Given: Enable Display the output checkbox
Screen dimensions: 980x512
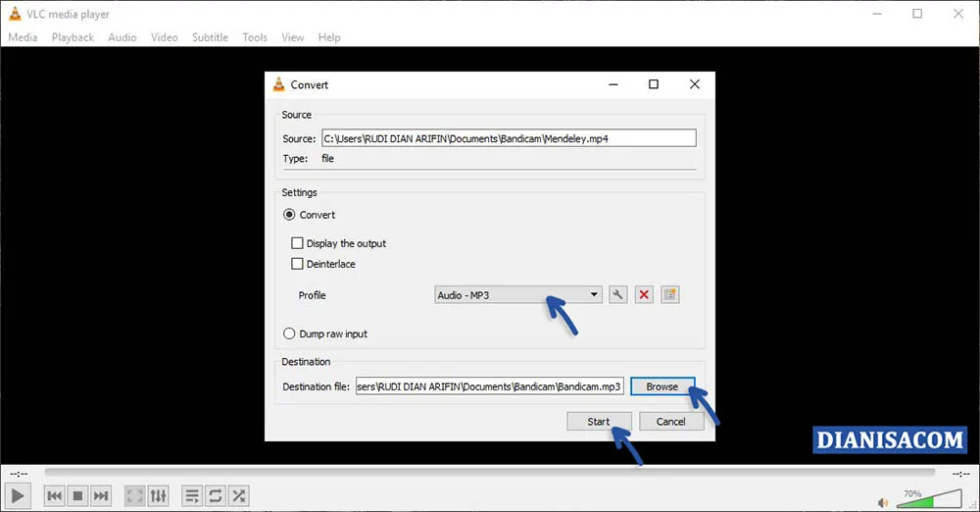Looking at the screenshot, I should (x=297, y=243).
